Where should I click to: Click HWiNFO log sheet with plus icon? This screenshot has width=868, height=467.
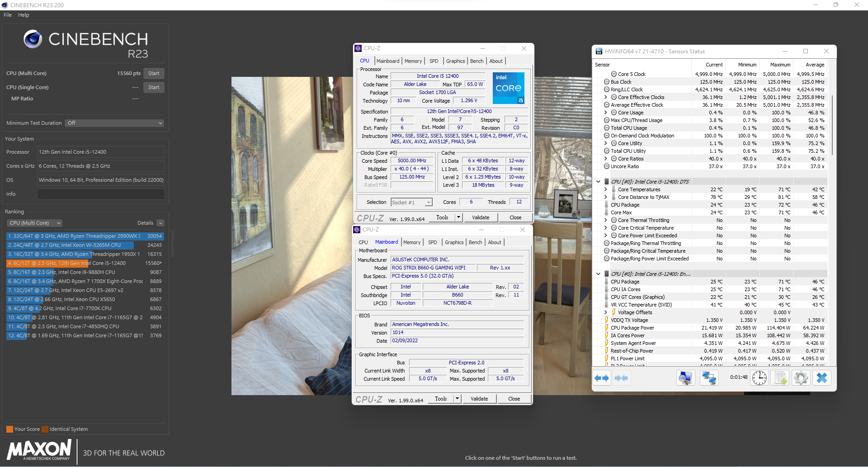(x=780, y=378)
